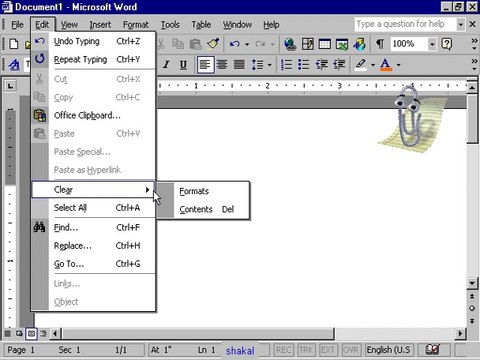Click the Increase Indent icon
This screenshot has height=360, width=480.
pos(339,65)
